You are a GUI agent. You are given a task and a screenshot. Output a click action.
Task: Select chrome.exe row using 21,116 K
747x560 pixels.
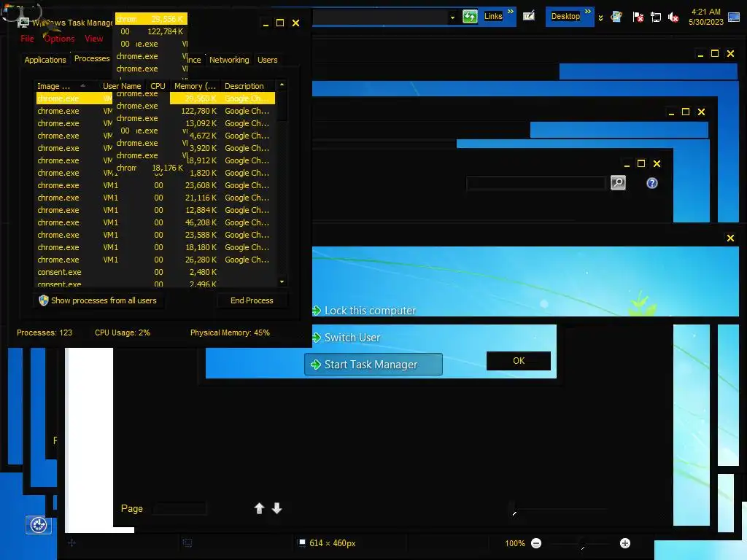(155, 198)
